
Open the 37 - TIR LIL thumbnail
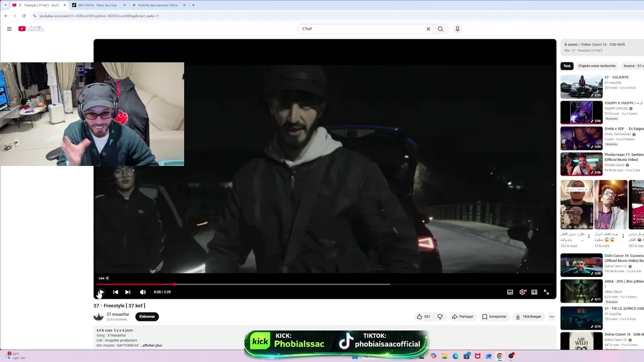[582, 318]
